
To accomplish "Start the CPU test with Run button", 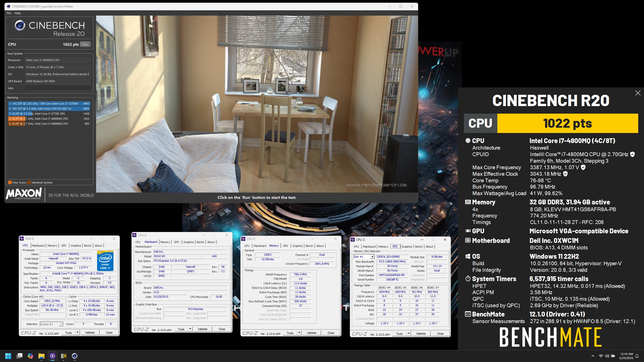I will tap(85, 44).
